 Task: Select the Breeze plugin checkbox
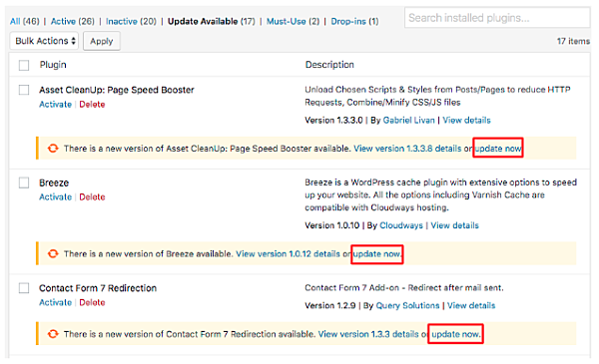pyautogui.click(x=24, y=182)
